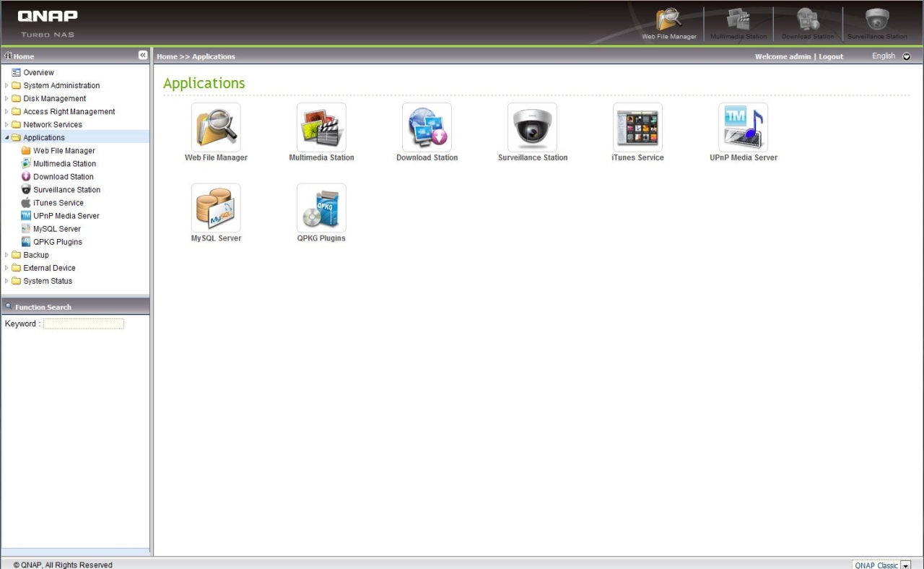Click the QNAP Turbo NAS logo
This screenshot has height=569, width=924.
pyautogui.click(x=48, y=22)
